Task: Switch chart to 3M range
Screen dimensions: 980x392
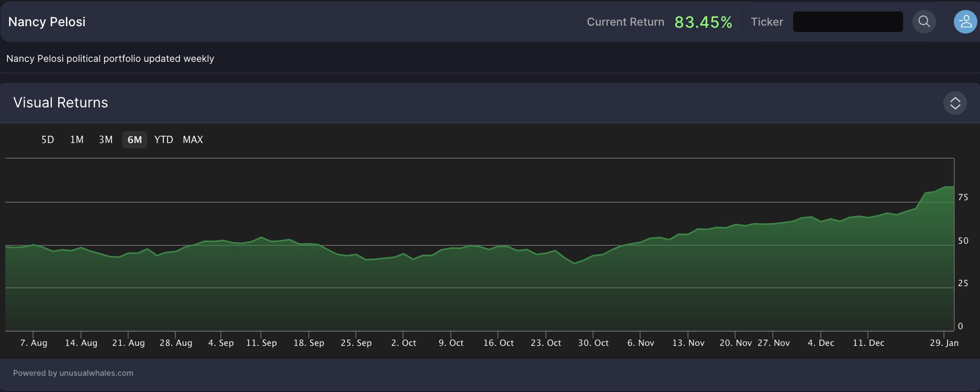Action: (x=106, y=139)
